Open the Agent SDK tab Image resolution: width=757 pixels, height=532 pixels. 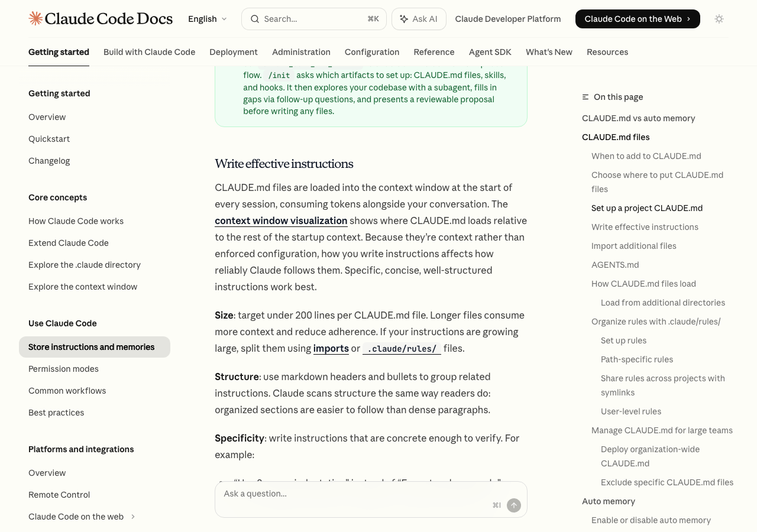(490, 52)
